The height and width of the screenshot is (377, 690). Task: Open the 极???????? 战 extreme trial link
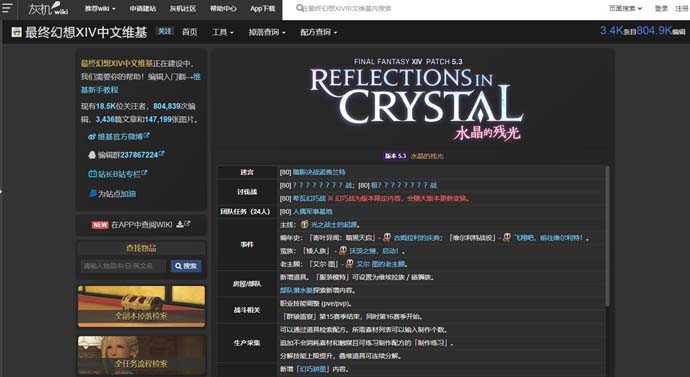pyautogui.click(x=404, y=185)
